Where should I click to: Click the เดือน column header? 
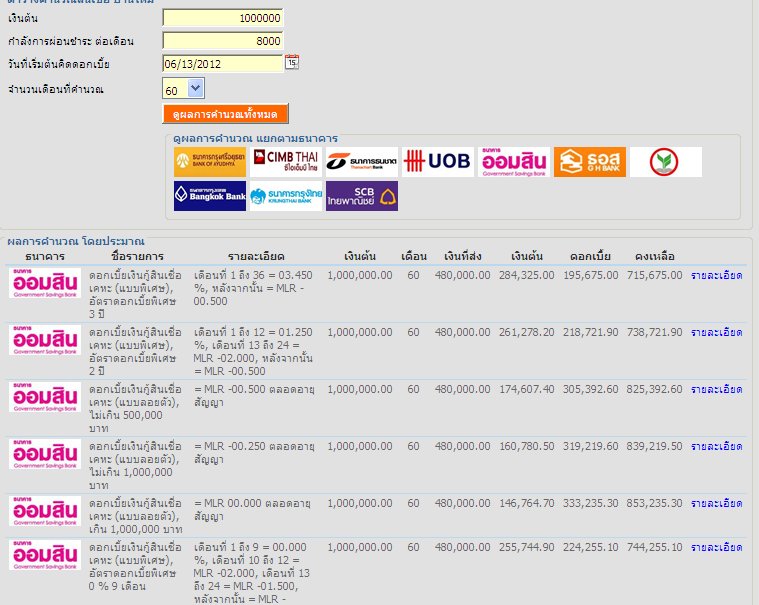click(414, 257)
